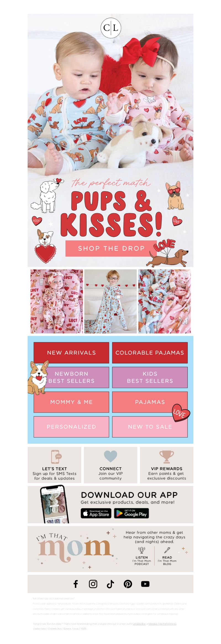Tap the pencil Read blog icon
This screenshot has height=644, width=221.
(167, 549)
